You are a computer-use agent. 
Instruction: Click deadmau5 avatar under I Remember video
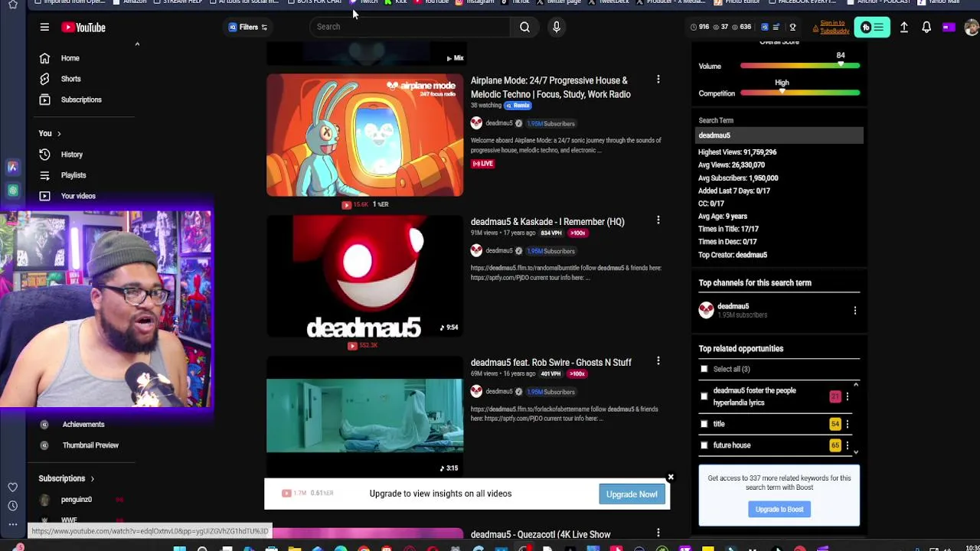[x=476, y=250]
